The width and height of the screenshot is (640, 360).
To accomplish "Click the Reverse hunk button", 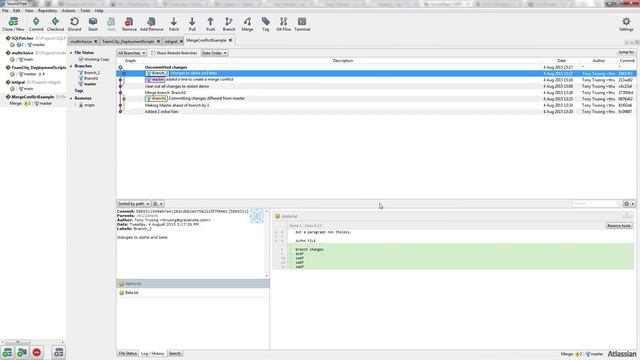I will click(619, 226).
